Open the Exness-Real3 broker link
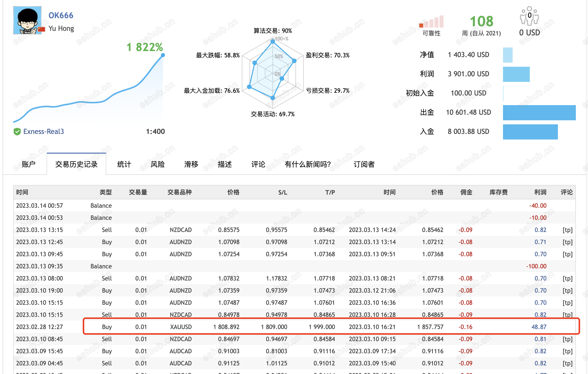Screen dimensions: 588x374 44,132
